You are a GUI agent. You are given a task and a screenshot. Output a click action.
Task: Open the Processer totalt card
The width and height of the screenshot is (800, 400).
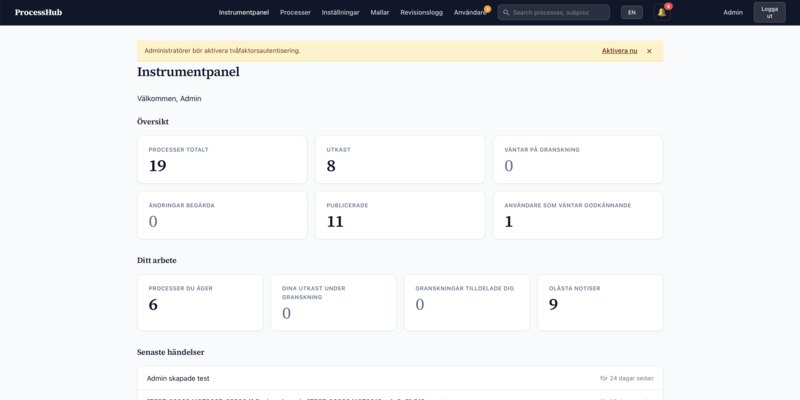[x=222, y=159]
